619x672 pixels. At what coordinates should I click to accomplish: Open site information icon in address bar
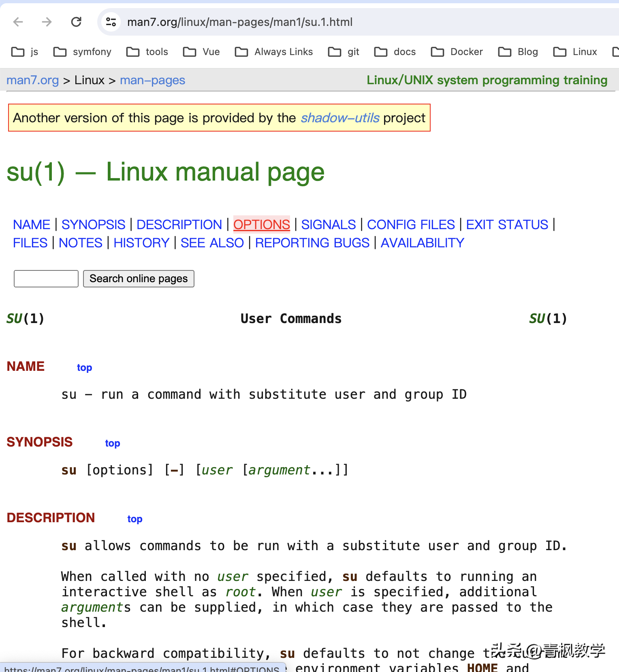(111, 22)
